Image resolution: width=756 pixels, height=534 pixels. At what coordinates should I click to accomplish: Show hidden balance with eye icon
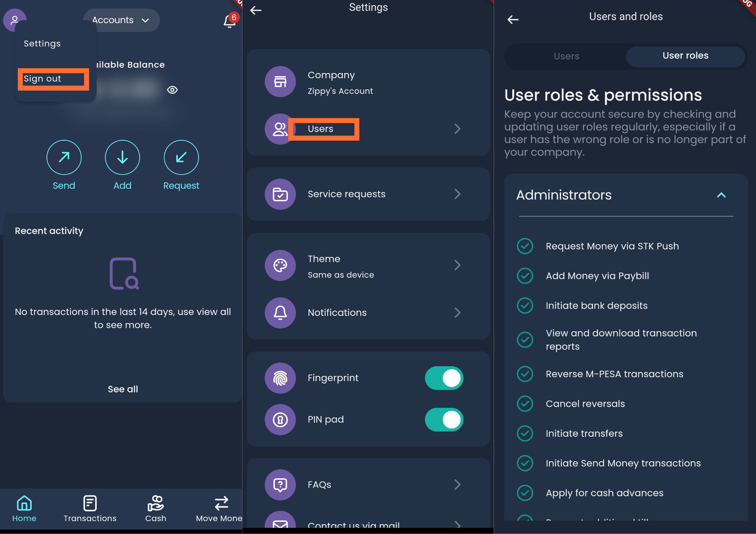[x=172, y=90]
